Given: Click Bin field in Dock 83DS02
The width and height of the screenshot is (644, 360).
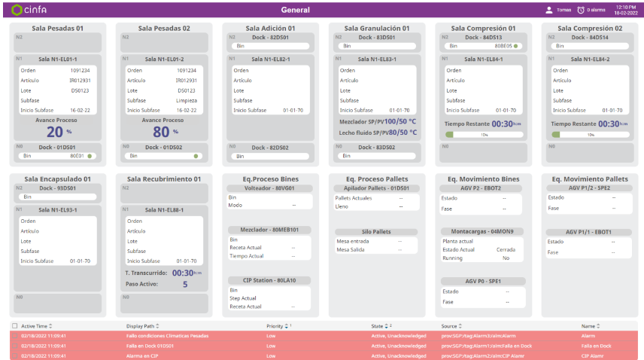Looking at the screenshot, I should 377,156.
